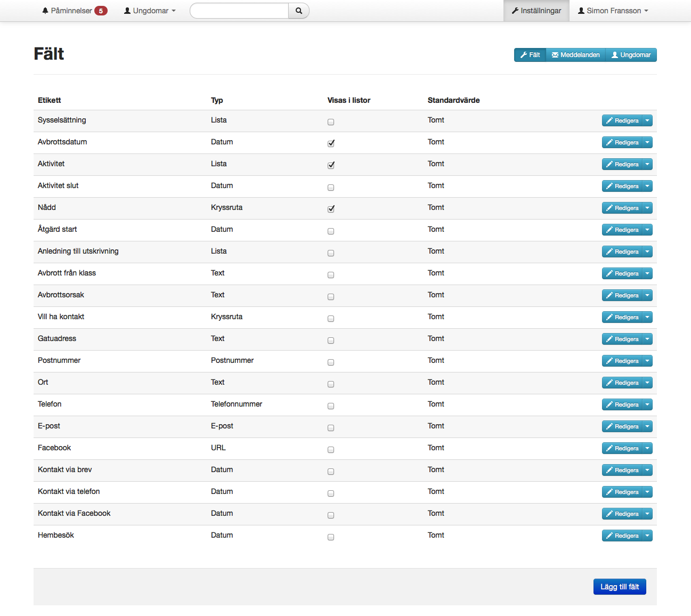This screenshot has height=616, width=691.
Task: Click the pencil icon in Sysselsättning row
Action: [x=609, y=120]
